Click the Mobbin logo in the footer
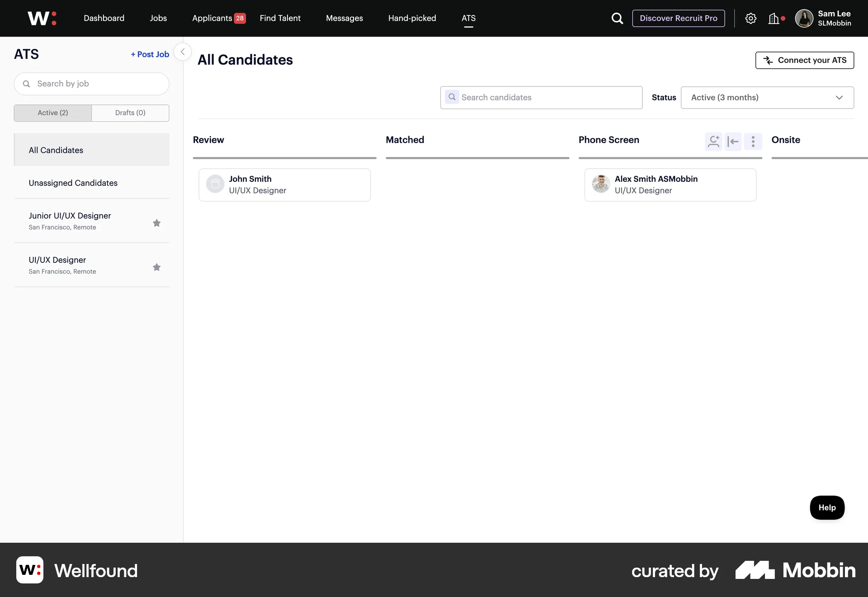The image size is (868, 597). 795,570
